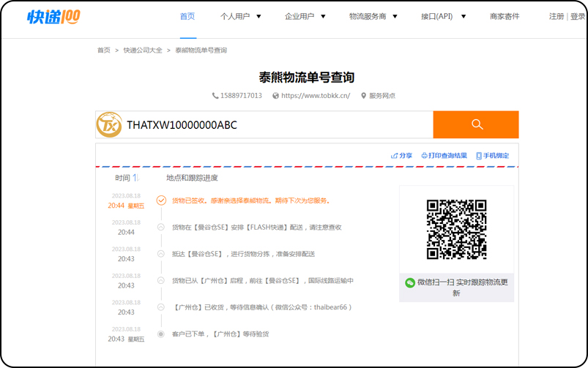Toggle the 时间 sort order arrow
Screen dimensions: 588x368
pyautogui.click(x=135, y=178)
